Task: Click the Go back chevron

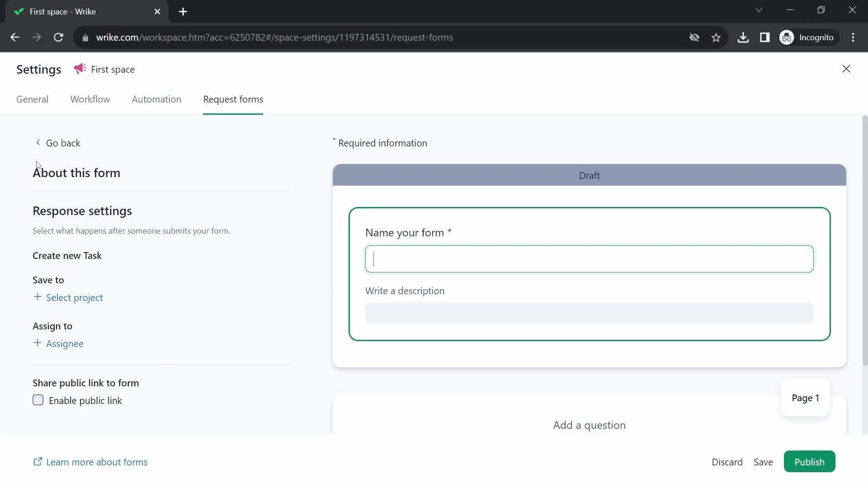Action: point(38,142)
